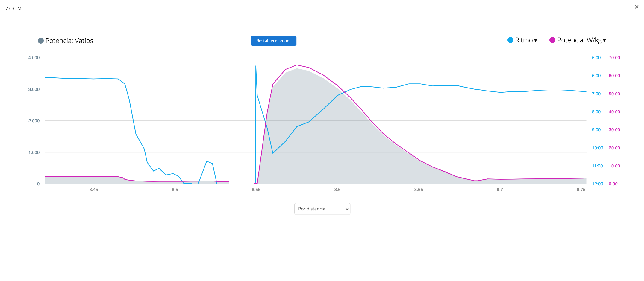This screenshot has height=281, width=644.
Task: Click the 10.00 W/kg axis label
Action: (614, 166)
